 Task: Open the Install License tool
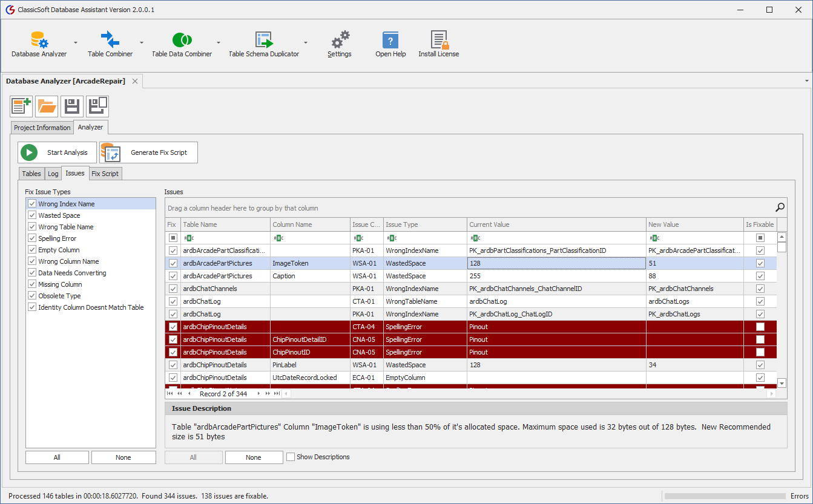438,42
